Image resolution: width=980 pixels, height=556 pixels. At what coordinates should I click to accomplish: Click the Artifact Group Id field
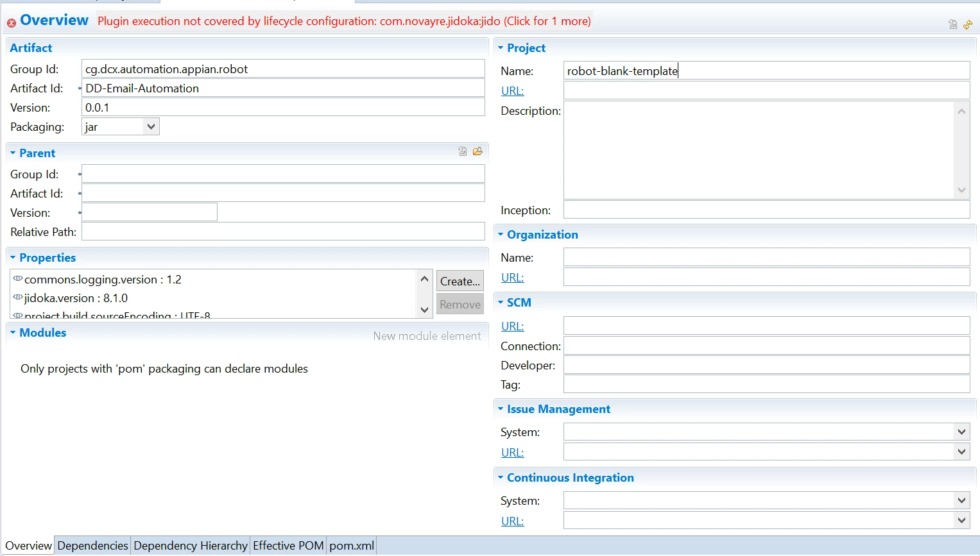[x=283, y=69]
